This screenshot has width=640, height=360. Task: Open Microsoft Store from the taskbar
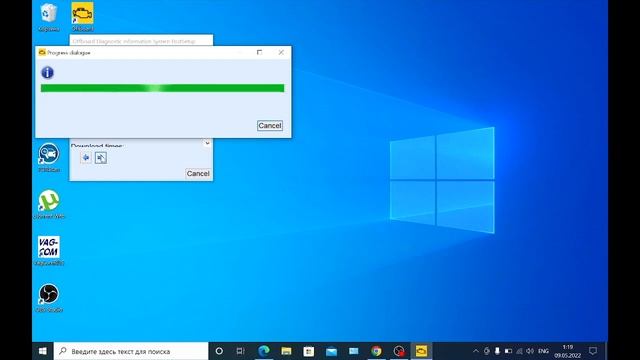[x=309, y=351]
